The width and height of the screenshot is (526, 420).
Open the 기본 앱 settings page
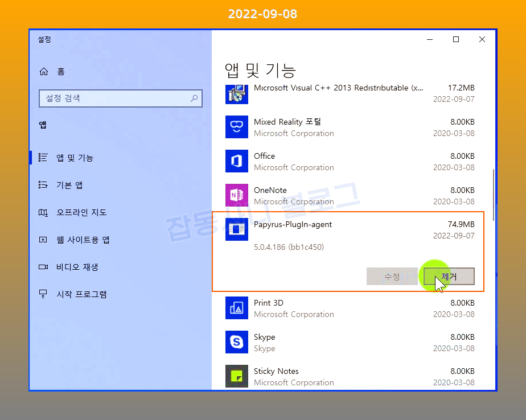69,185
